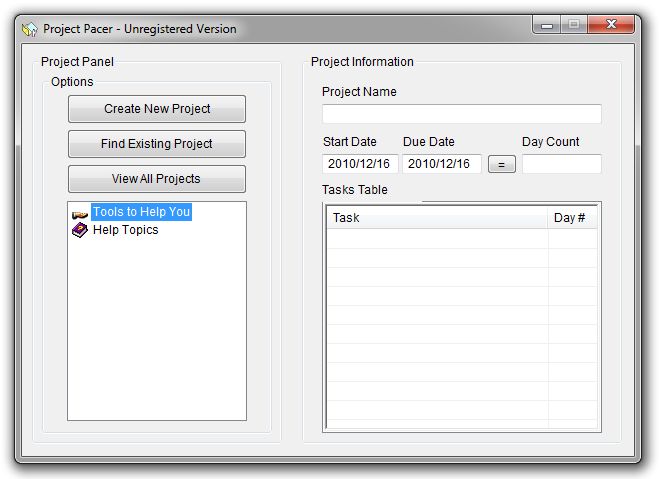Close the Project Pacer window
659x479 pixels.
(x=611, y=24)
